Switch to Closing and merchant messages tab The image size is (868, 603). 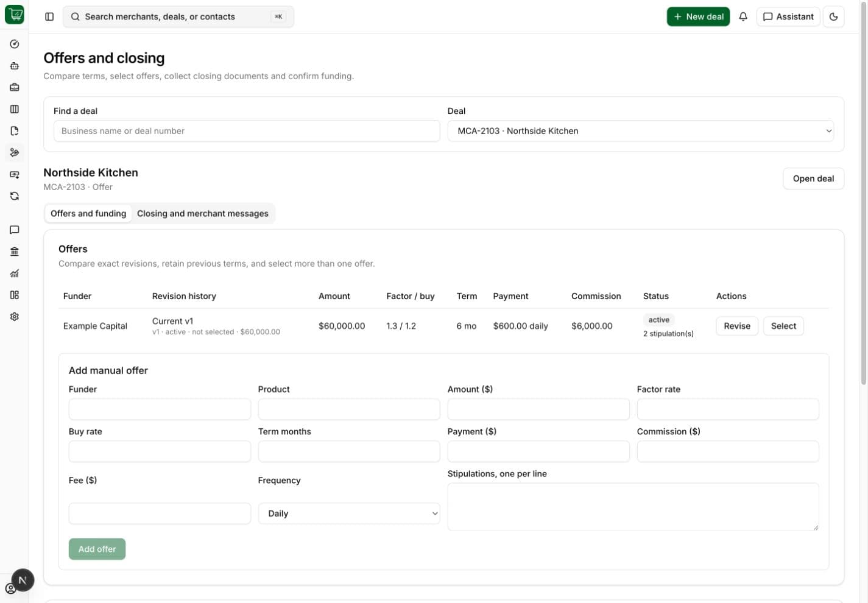pyautogui.click(x=203, y=214)
